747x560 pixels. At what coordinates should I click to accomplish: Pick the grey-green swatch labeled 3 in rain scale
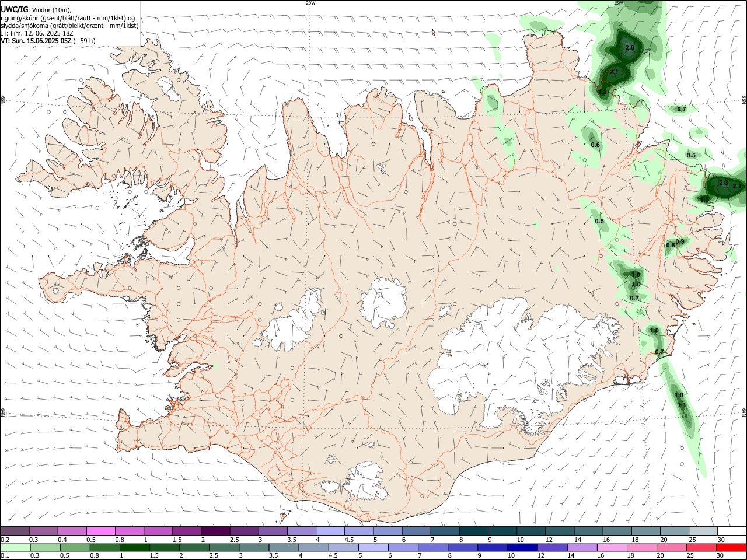click(254, 548)
